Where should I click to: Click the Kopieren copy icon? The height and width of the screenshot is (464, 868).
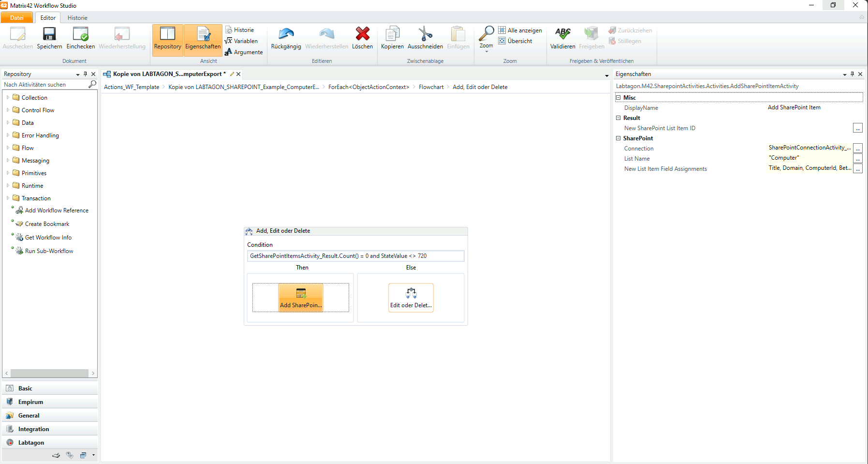click(x=392, y=34)
